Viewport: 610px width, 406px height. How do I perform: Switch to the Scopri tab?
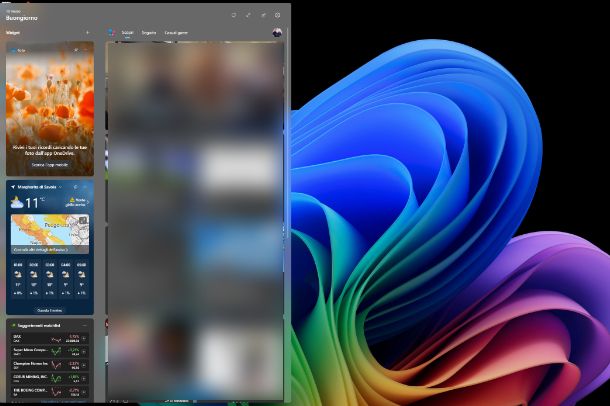coord(127,33)
